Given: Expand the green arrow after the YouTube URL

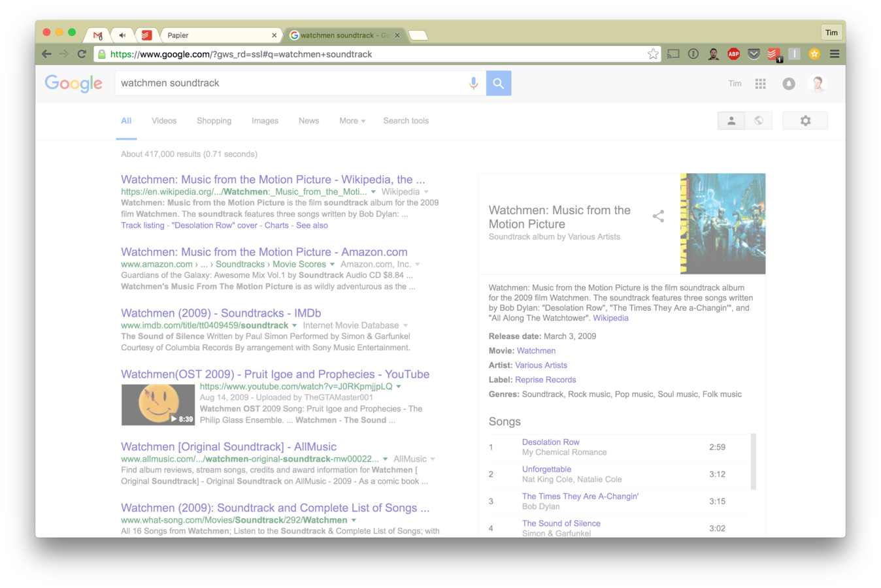Looking at the screenshot, I should (x=399, y=387).
